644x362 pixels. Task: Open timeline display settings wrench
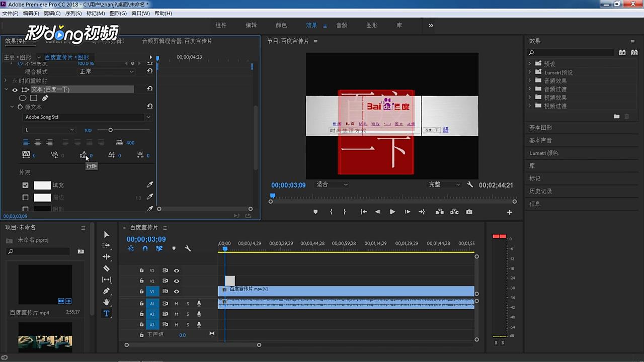pyautogui.click(x=188, y=248)
